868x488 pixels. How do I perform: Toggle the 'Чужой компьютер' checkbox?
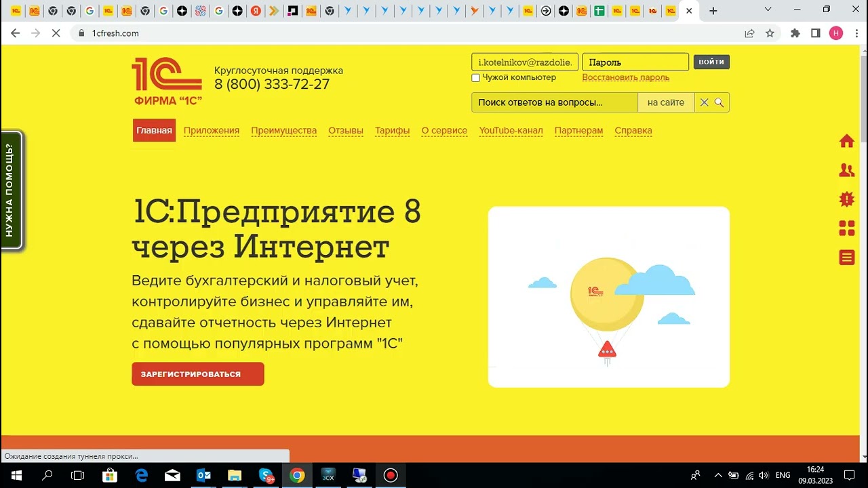475,78
